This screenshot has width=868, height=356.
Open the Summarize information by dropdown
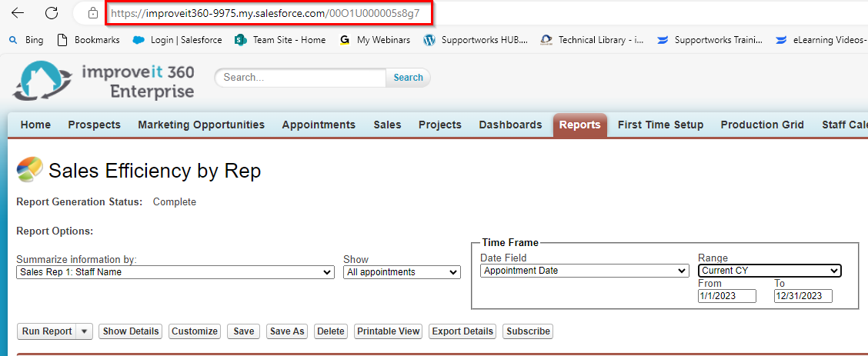coord(175,272)
